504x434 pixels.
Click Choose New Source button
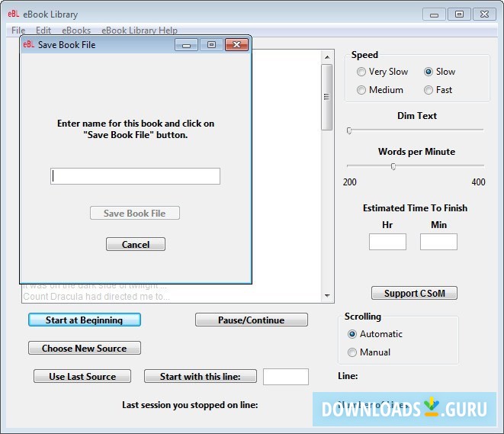click(85, 348)
